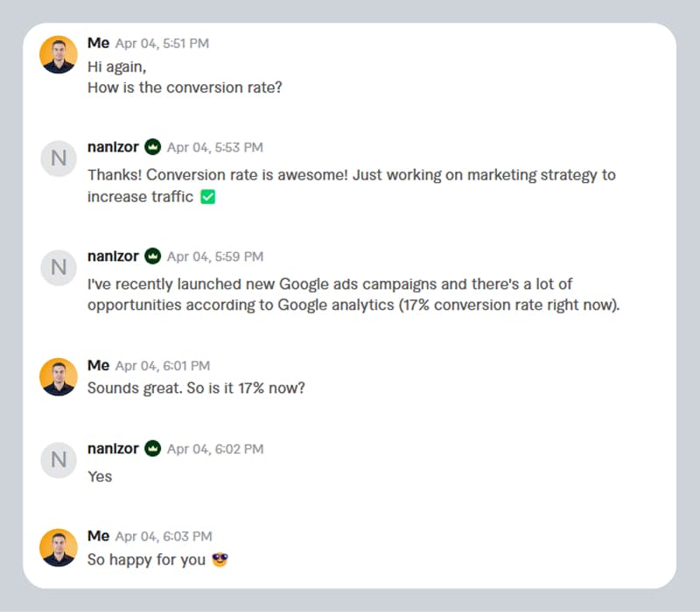This screenshot has height=612, width=700.
Task: Open the nanizor username on the Google ads message
Action: coord(113,257)
